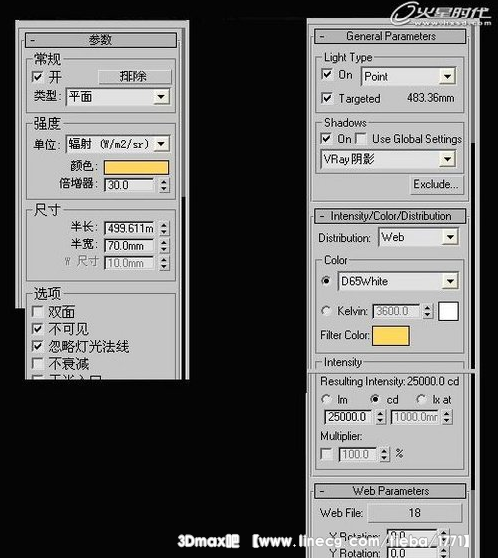The height and width of the screenshot is (558, 499).
Task: Click the intensity field showing 25000.0
Action: pyautogui.click(x=348, y=417)
